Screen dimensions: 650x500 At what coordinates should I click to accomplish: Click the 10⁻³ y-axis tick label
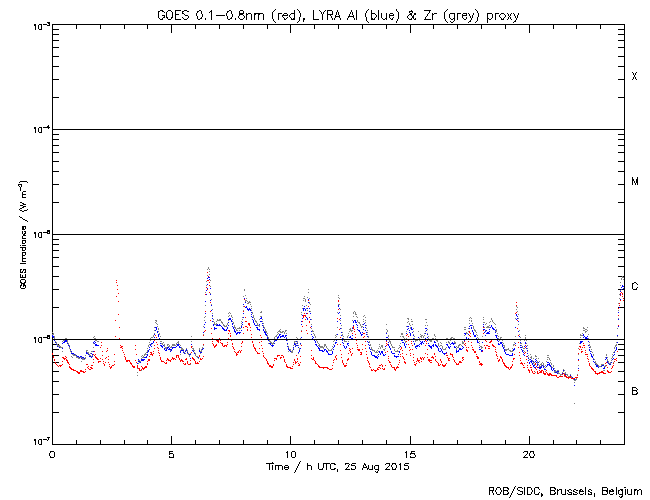tap(38, 25)
